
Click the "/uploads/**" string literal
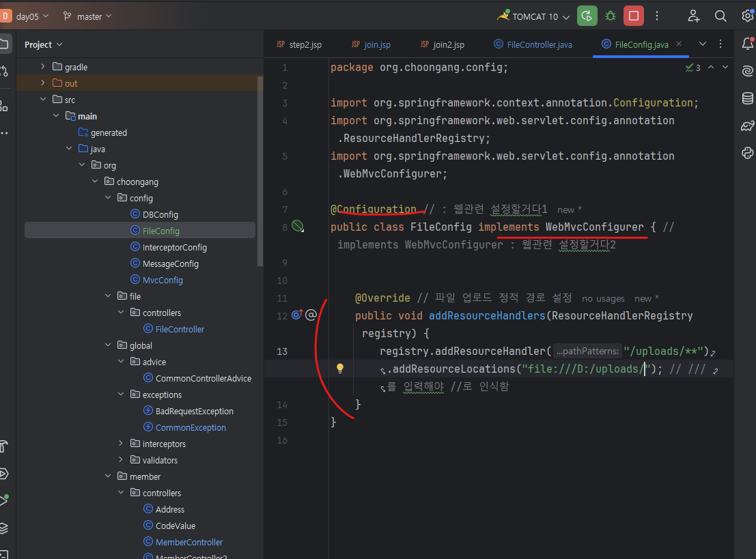tap(663, 352)
